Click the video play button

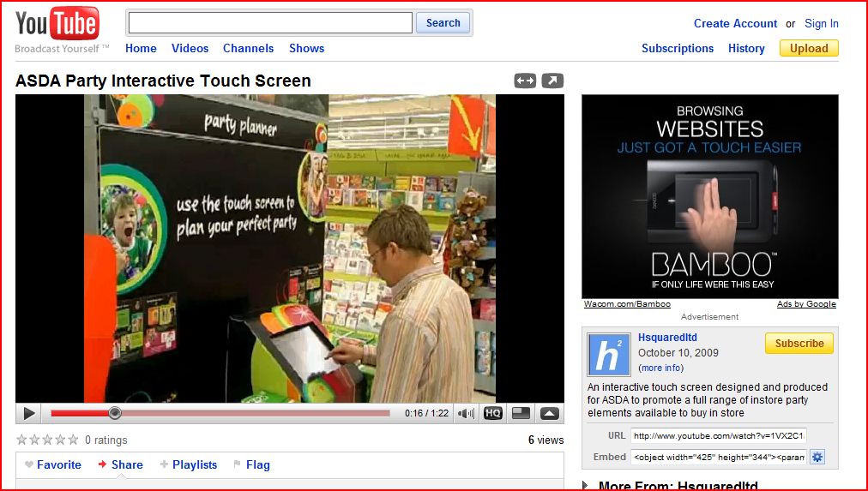29,413
